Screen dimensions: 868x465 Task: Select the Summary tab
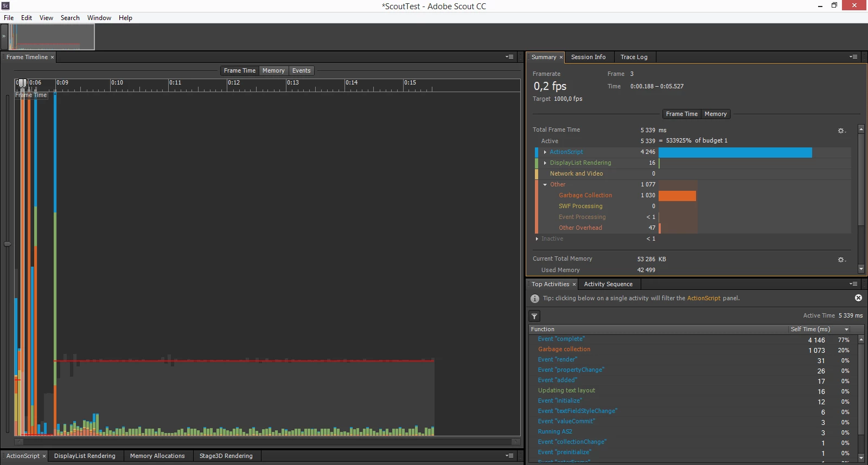click(544, 57)
